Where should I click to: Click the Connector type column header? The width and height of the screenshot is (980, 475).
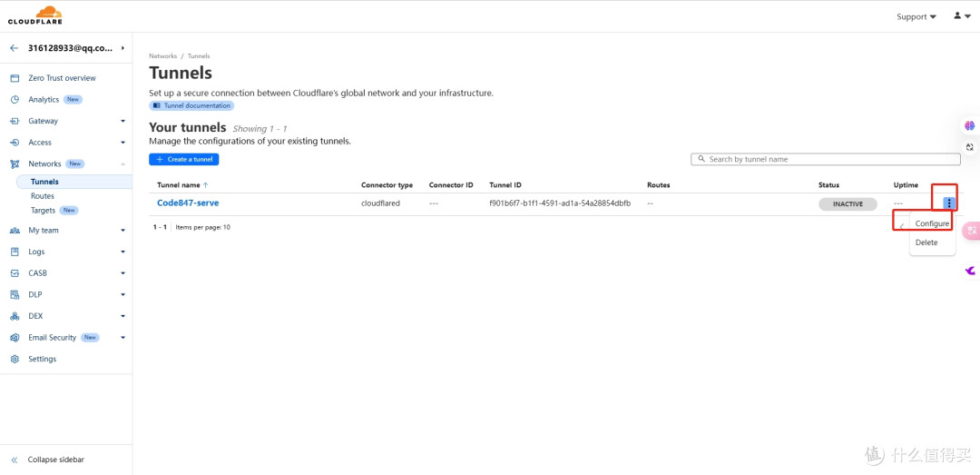[387, 185]
